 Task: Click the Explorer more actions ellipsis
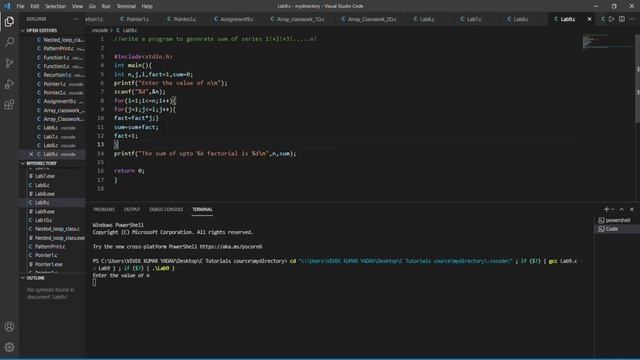(76, 19)
